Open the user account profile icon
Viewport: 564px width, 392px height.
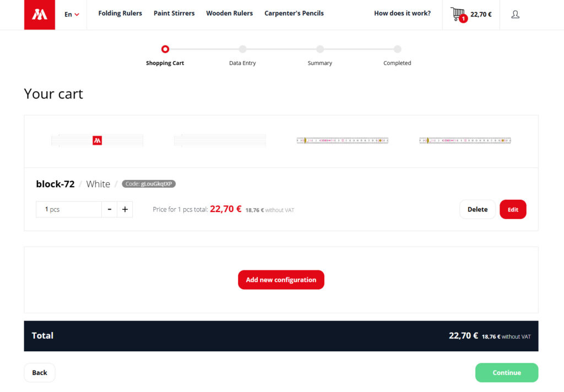point(515,14)
